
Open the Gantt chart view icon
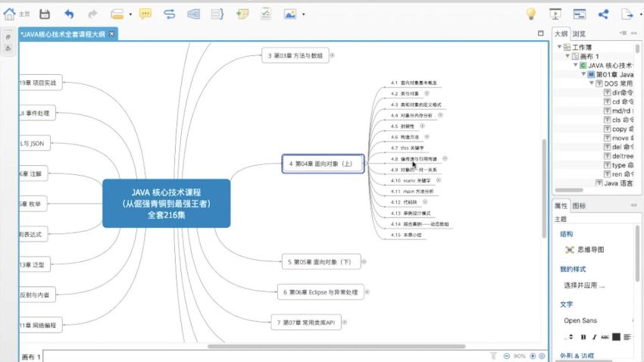pos(579,14)
